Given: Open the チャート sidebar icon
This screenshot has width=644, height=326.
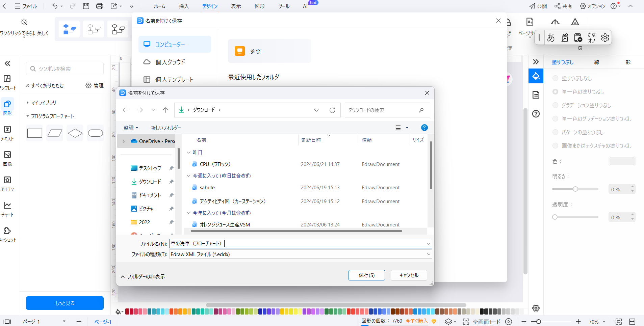Looking at the screenshot, I should coord(7,209).
